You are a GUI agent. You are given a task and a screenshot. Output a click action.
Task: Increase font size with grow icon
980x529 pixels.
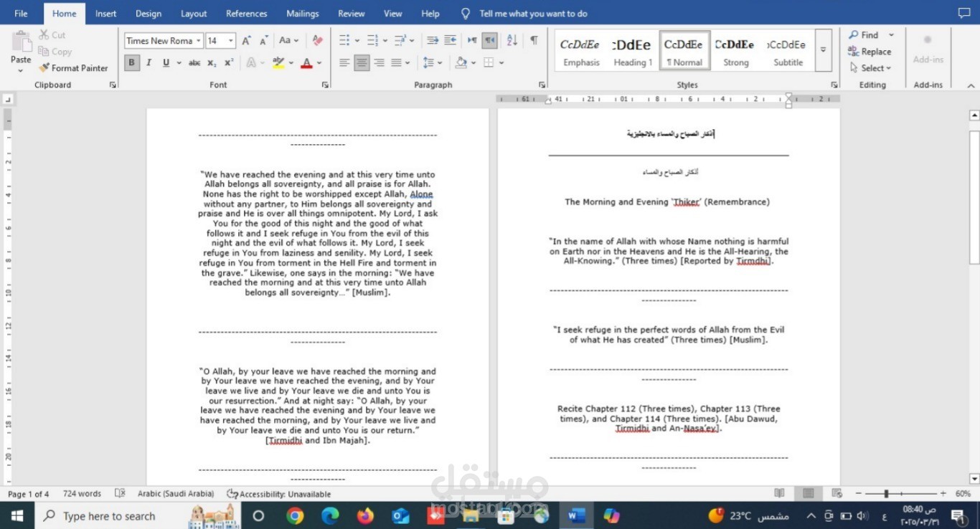(246, 41)
